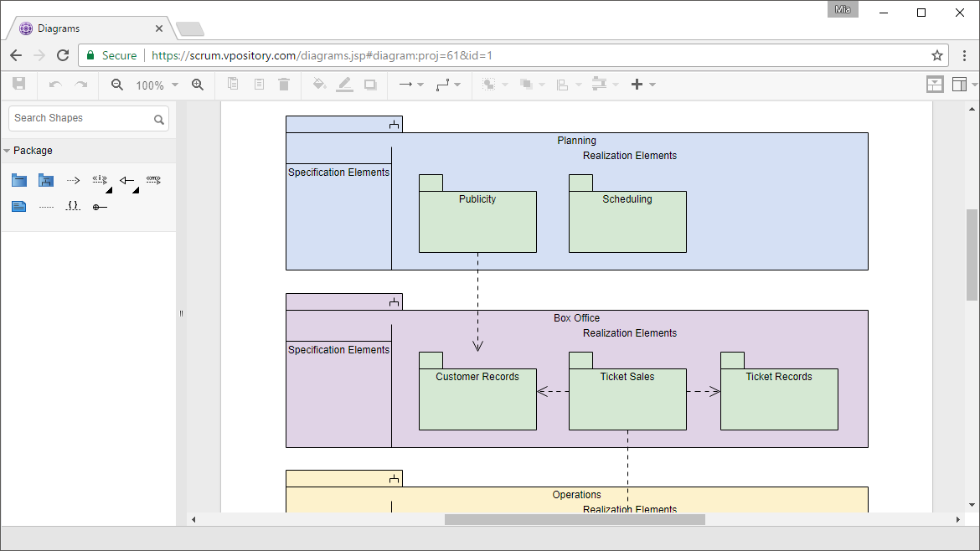Viewport: 980px width, 551px height.
Task: Zoom out with the minus magnifier
Action: coord(117,85)
